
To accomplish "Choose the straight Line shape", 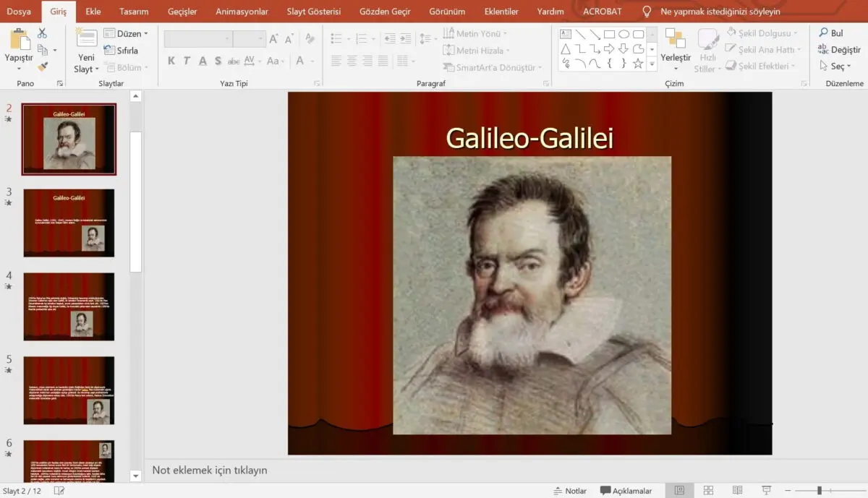I will (x=580, y=34).
